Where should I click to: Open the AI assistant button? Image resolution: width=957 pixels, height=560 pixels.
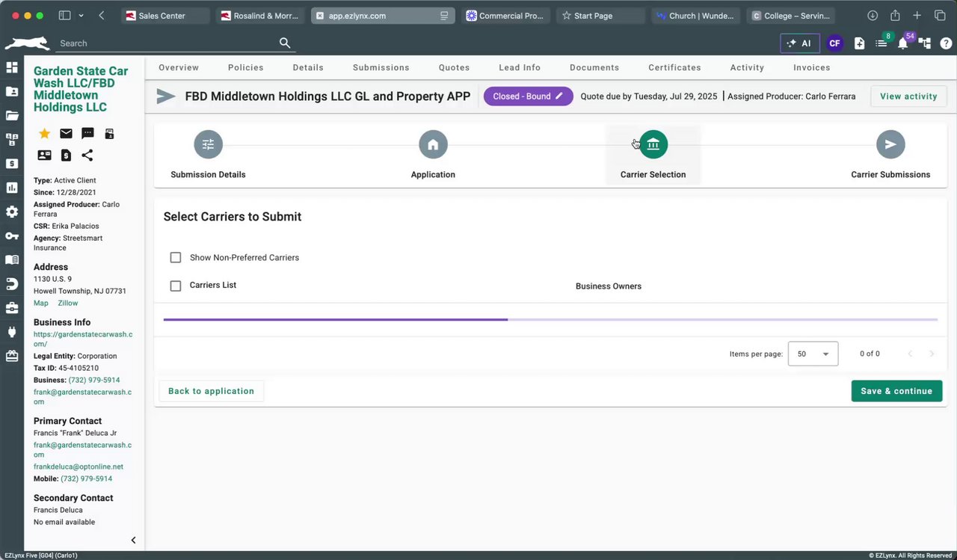(x=799, y=43)
